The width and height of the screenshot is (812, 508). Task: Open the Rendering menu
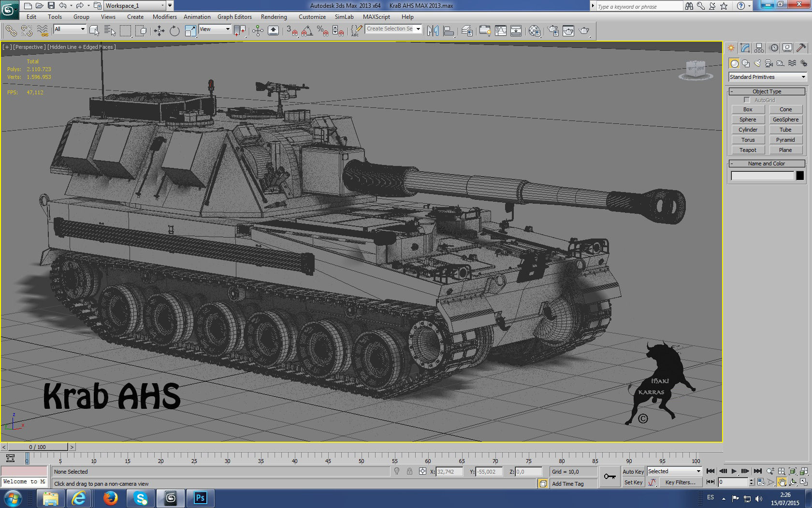[x=274, y=16]
